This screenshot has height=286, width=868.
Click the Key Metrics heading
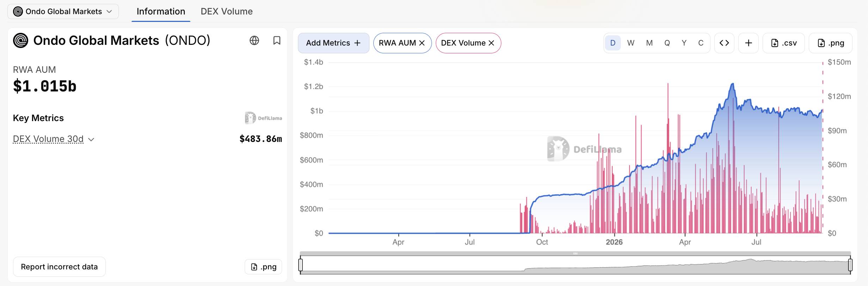(38, 118)
